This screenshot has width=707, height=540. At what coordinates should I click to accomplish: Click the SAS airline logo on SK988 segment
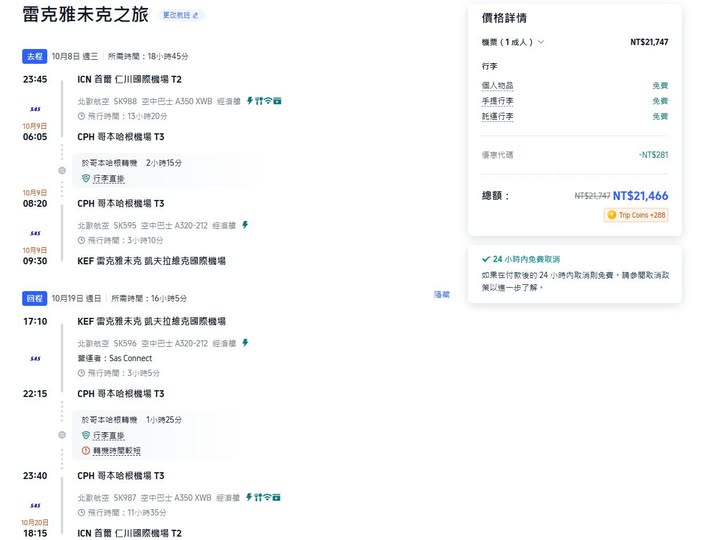coord(35,105)
